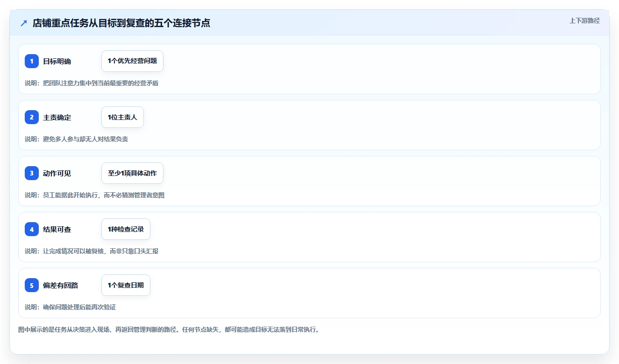Click the 上下游路径 label at top right
619x364 pixels.
[584, 21]
